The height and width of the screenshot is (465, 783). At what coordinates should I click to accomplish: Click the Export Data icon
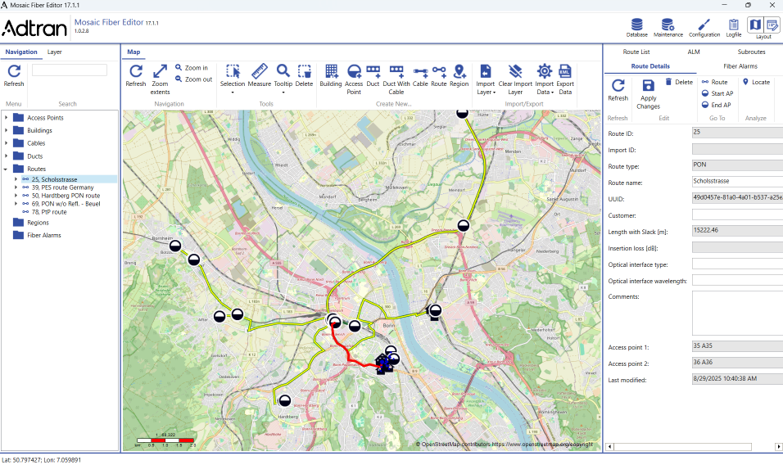[x=565, y=79]
